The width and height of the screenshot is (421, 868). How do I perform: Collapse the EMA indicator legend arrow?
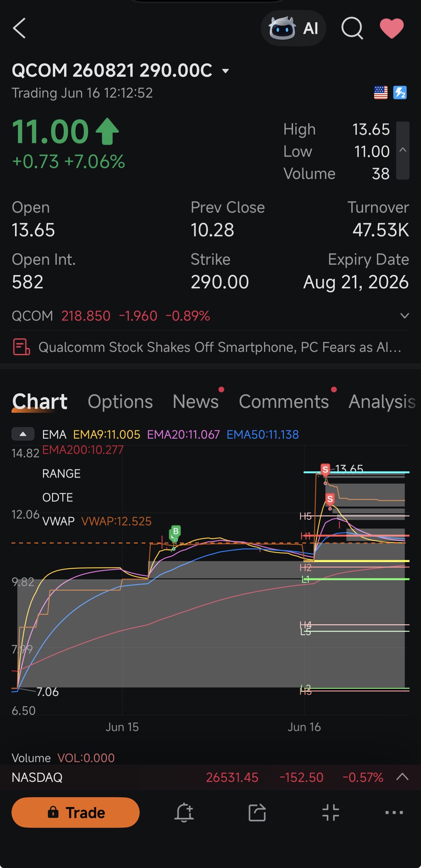23,434
